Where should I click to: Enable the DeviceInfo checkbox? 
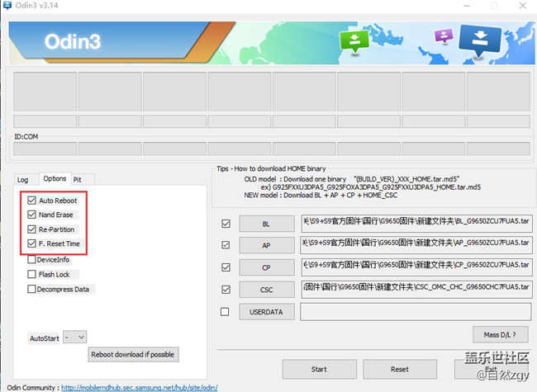point(32,259)
